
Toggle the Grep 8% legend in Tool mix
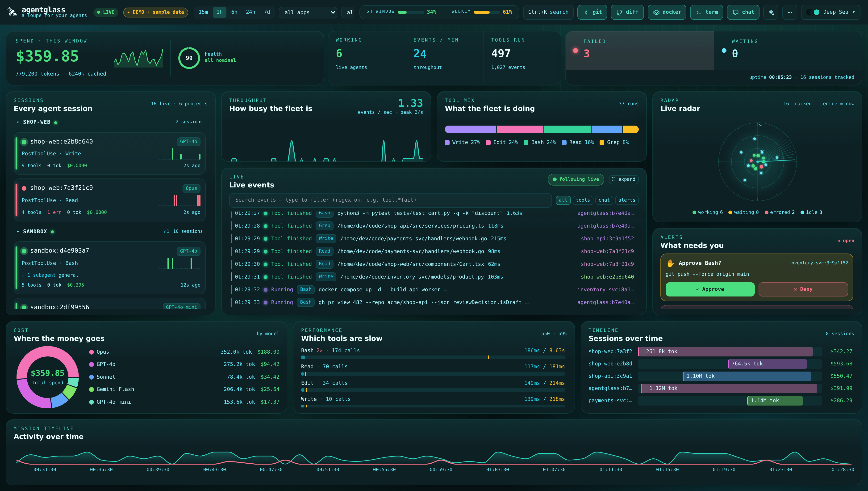[614, 142]
